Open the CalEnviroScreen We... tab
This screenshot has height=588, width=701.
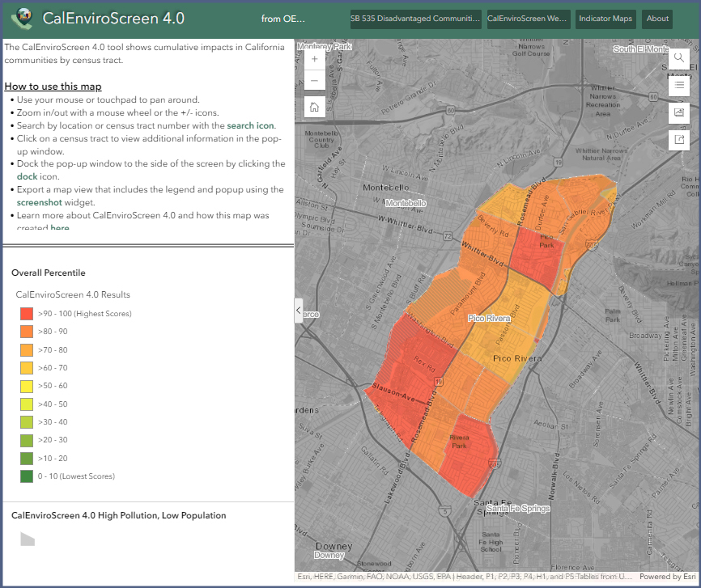pos(529,19)
